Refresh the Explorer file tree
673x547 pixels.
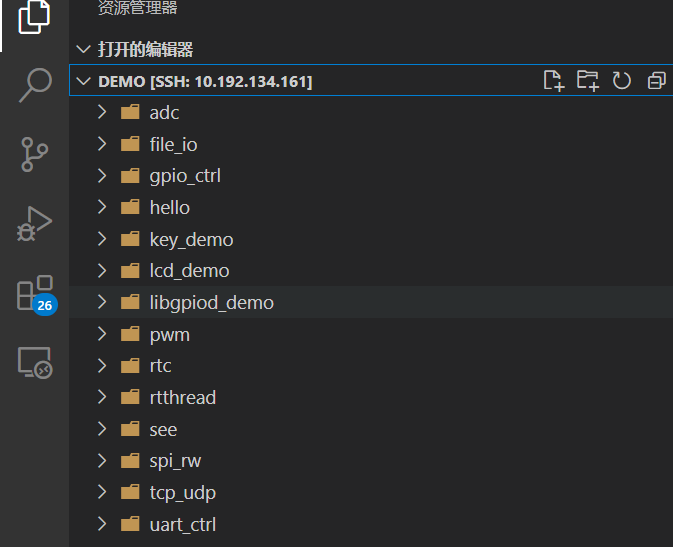pos(622,81)
